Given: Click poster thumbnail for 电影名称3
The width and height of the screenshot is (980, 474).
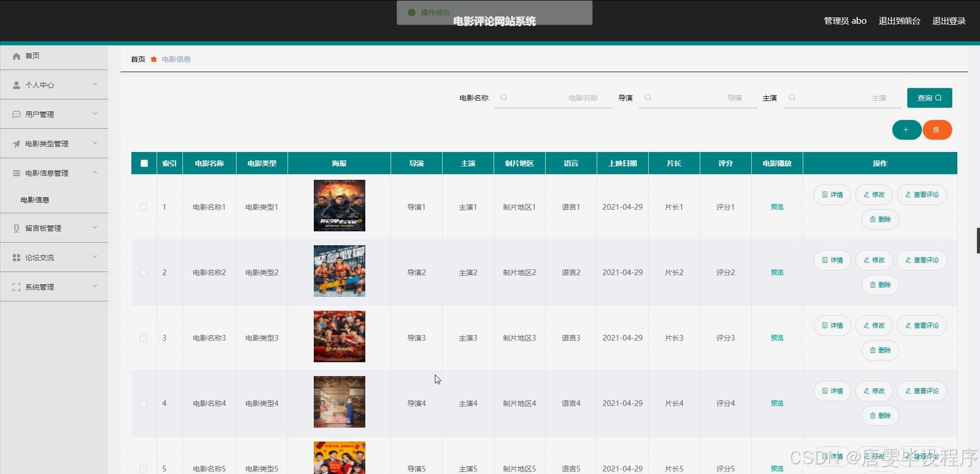Looking at the screenshot, I should coord(340,336).
